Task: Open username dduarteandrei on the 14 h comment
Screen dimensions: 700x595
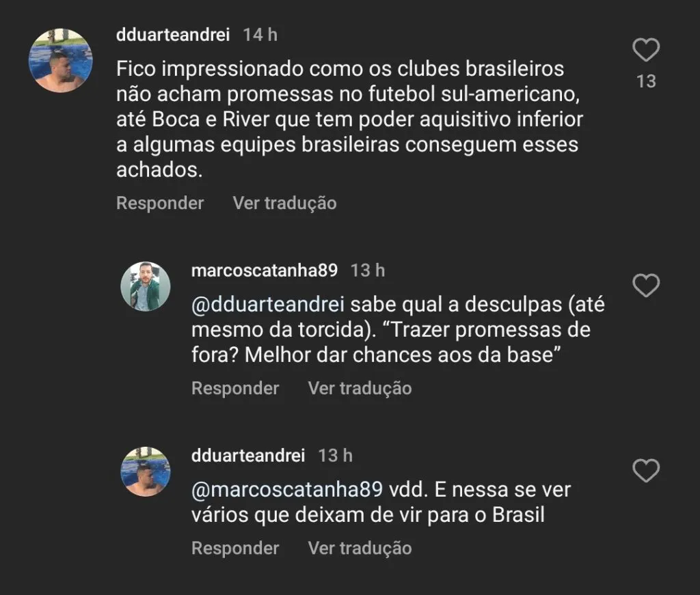Action: [174, 35]
